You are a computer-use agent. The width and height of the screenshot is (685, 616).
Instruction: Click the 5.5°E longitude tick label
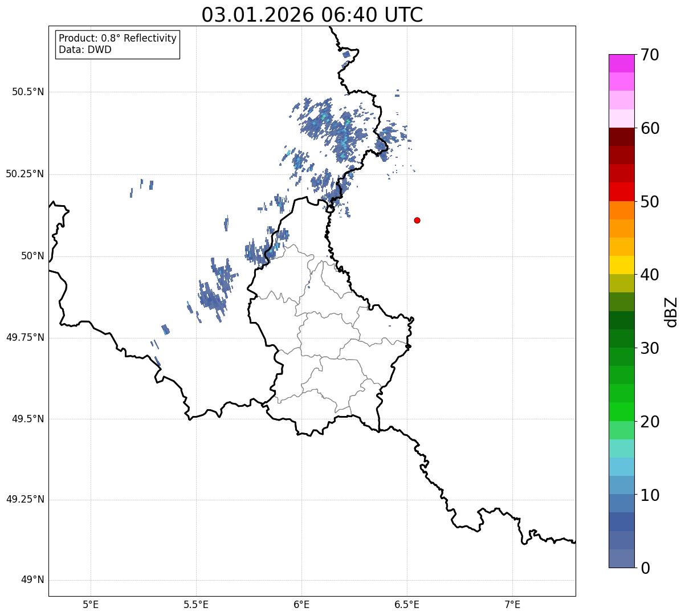point(196,605)
